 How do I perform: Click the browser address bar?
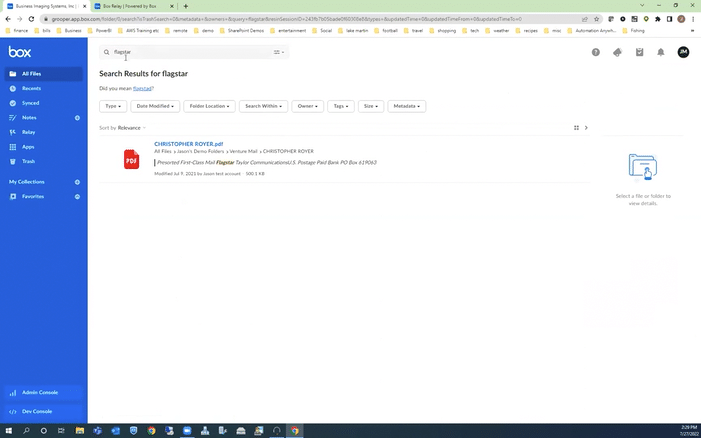pos(313,19)
